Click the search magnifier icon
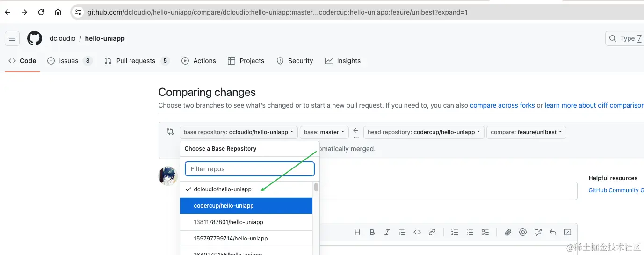Image resolution: width=644 pixels, height=255 pixels. click(x=613, y=38)
